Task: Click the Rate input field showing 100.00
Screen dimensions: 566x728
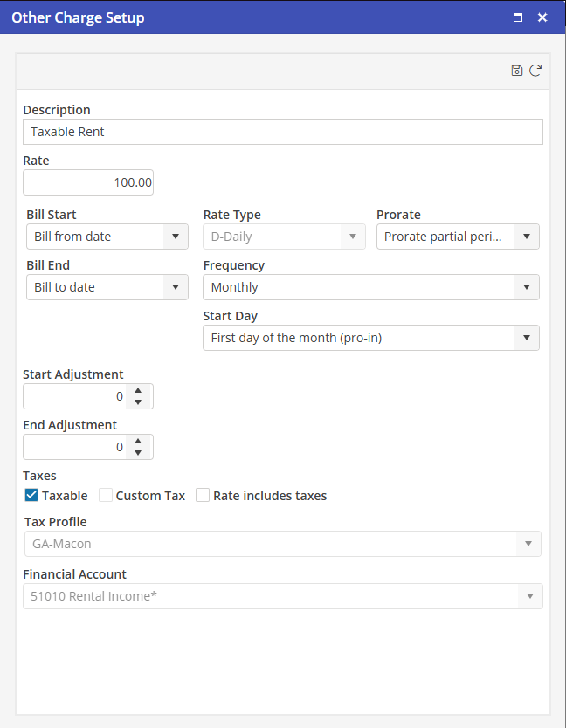Action: coord(88,182)
